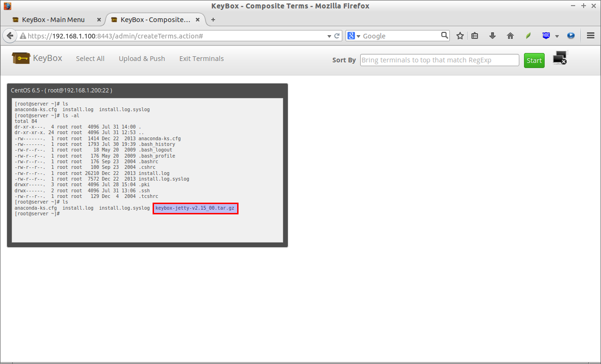This screenshot has width=601, height=364.
Task: Focus the Sort By RegExp field
Action: point(439,60)
